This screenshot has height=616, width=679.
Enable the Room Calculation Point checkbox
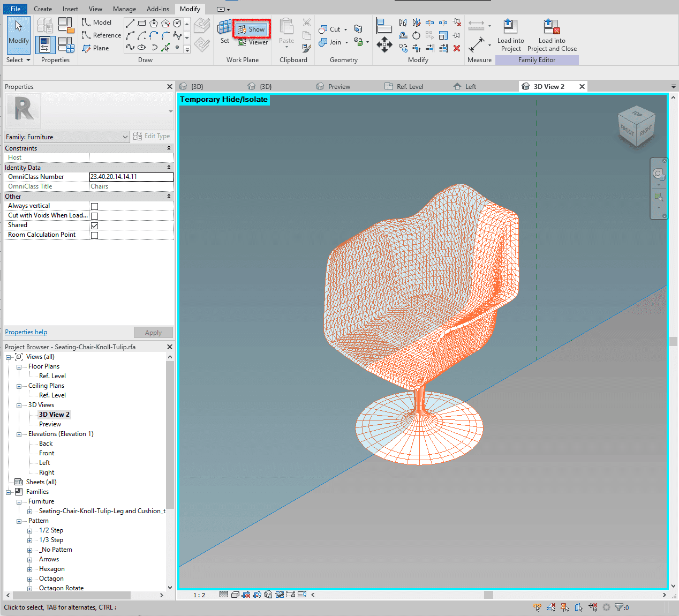(95, 235)
